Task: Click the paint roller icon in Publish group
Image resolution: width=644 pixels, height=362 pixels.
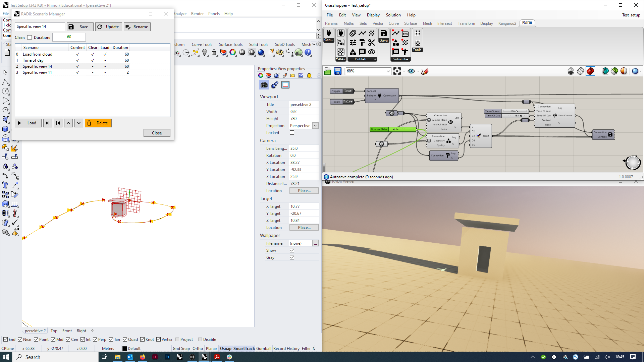Action: pos(362,43)
